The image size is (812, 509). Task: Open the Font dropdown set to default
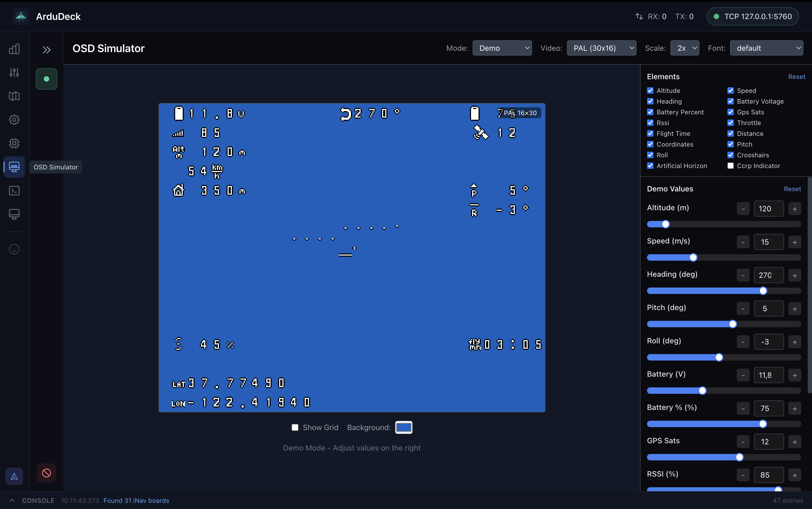(x=767, y=48)
